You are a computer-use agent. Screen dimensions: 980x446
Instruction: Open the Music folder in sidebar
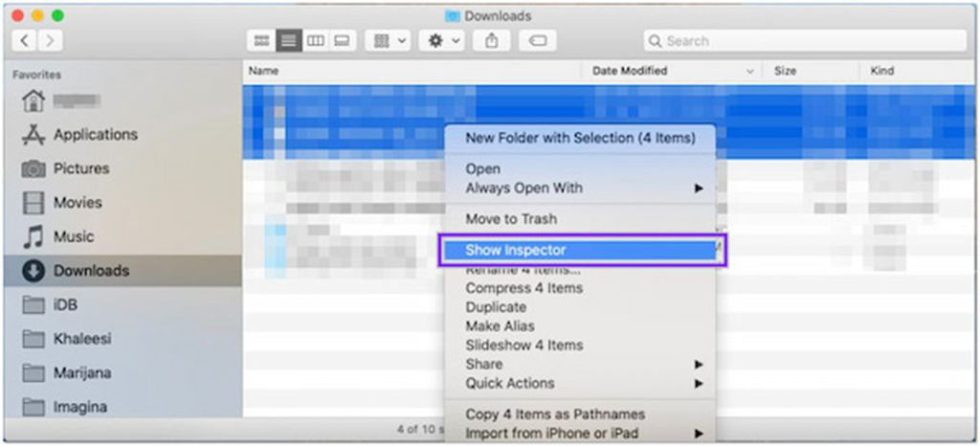[x=73, y=236]
